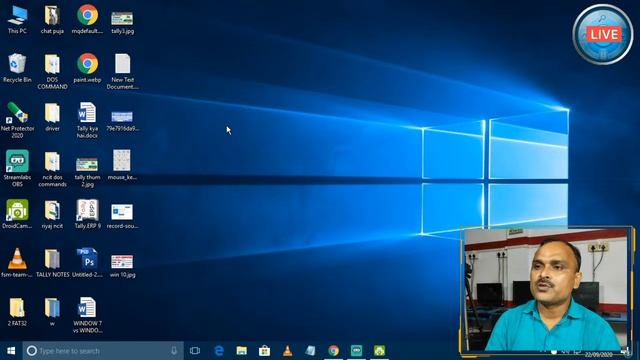
Task: Select the paint.webp file icon
Action: (x=87, y=68)
